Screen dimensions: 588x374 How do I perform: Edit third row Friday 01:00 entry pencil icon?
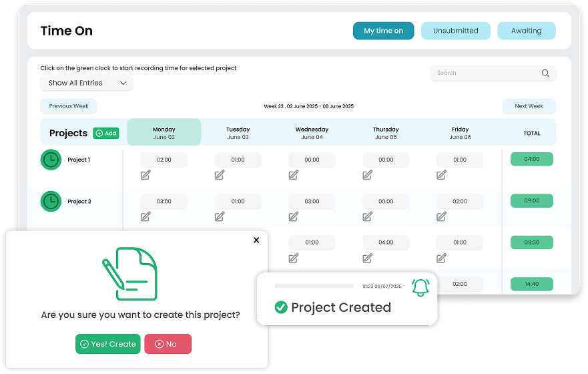coord(441,258)
